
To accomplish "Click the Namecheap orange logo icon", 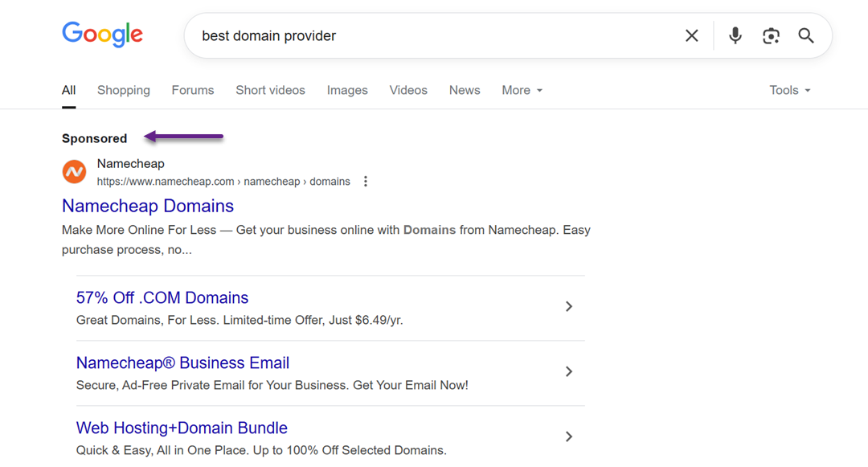I will [74, 171].
